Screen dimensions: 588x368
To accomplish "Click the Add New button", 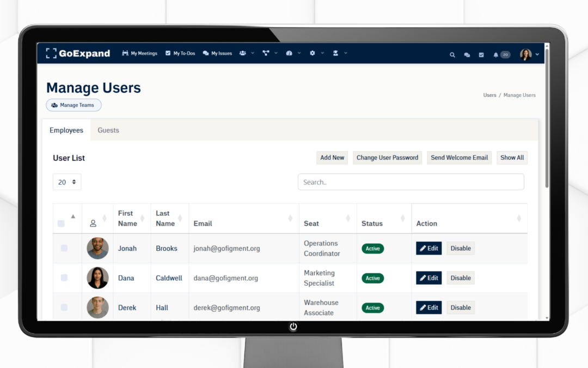I will click(332, 158).
